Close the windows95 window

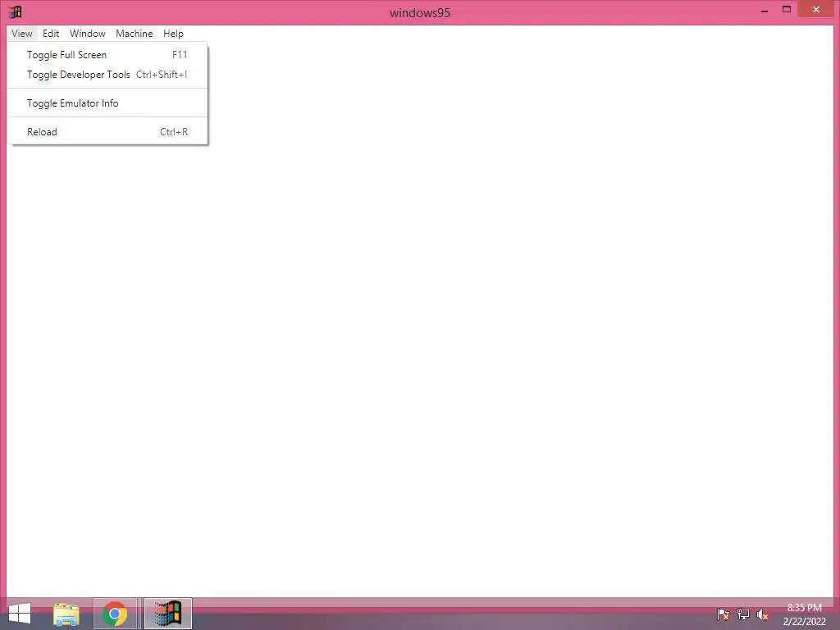click(816, 10)
